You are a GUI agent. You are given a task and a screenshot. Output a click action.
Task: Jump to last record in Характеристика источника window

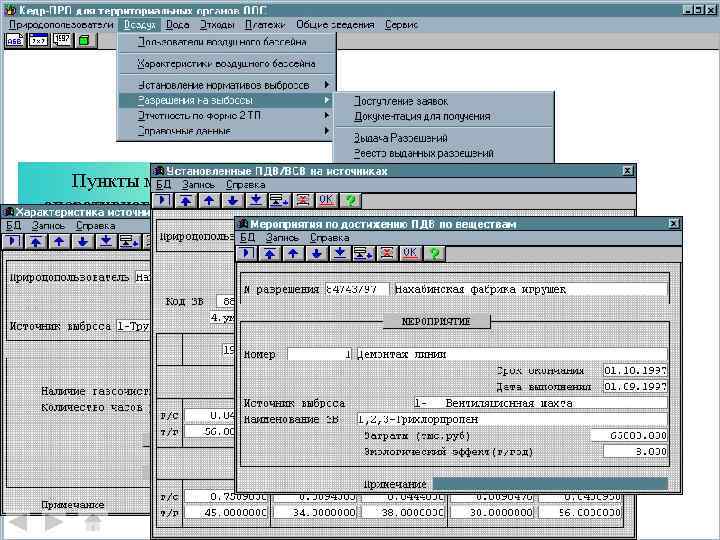[x=106, y=242]
